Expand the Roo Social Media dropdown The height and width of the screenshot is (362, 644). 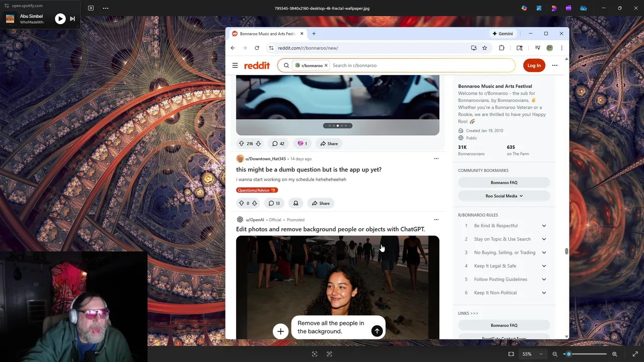tap(504, 196)
